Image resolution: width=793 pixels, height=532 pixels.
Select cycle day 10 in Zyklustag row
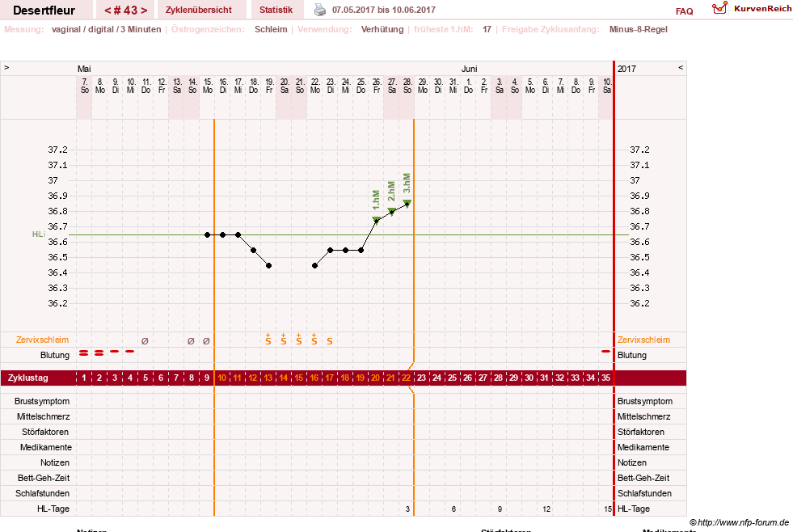(222, 378)
